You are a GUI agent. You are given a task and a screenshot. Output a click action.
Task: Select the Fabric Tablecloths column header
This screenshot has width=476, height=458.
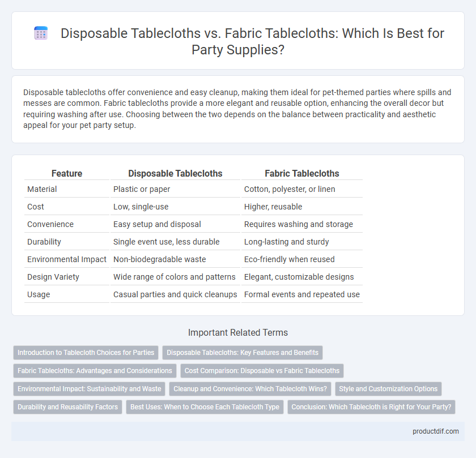301,173
